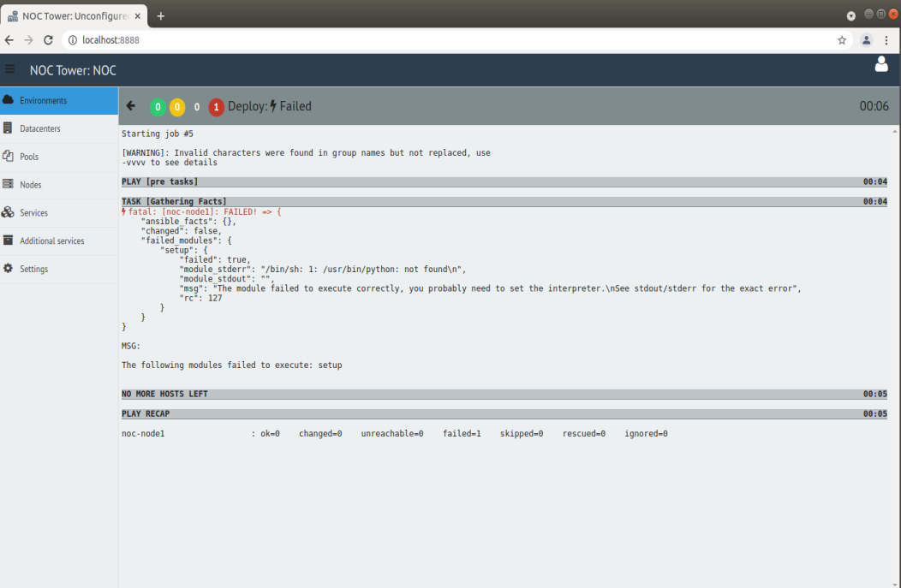Click the scroll up arrow of log scrollbar
Viewport: 901px width, 588px height.
[895, 132]
